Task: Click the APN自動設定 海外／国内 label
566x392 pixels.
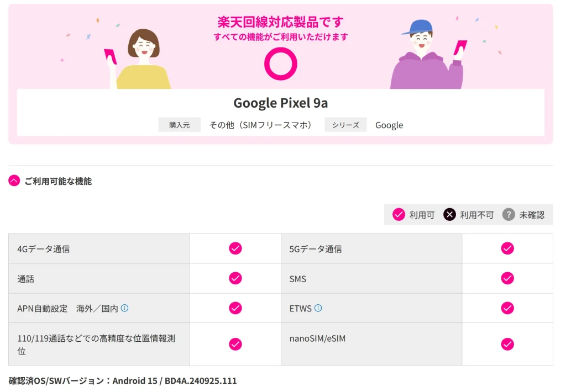Action: 67,309
